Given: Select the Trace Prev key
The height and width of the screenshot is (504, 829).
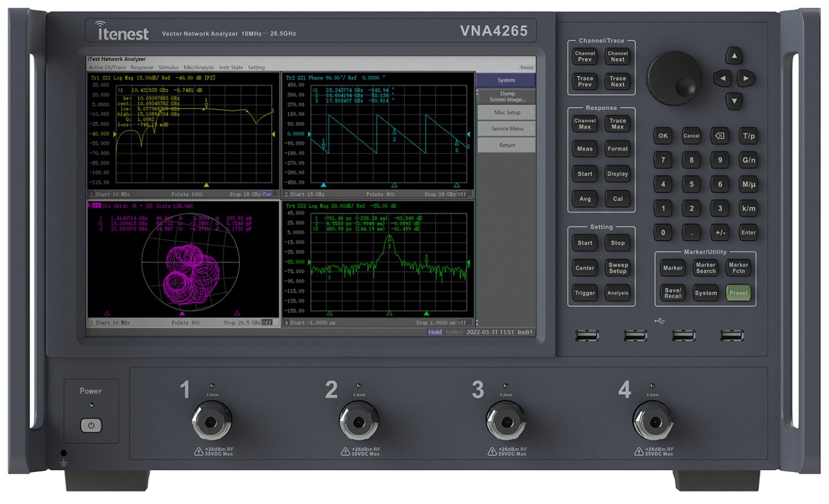Looking at the screenshot, I should coord(585,81).
